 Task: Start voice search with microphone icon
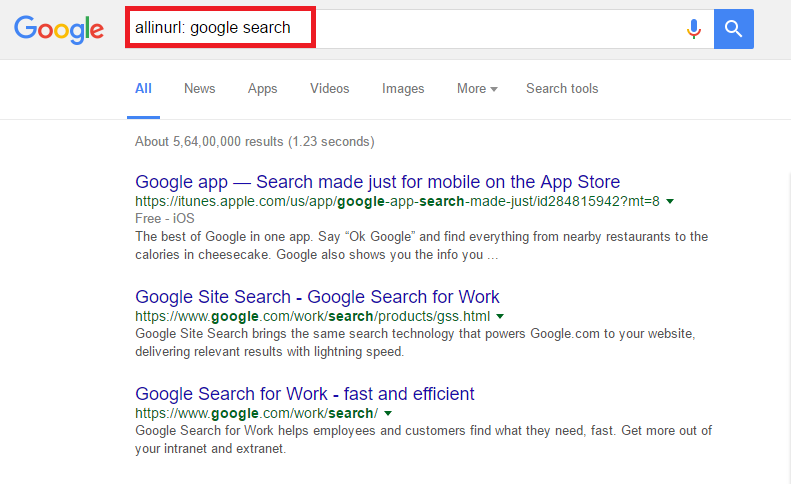[x=694, y=29]
